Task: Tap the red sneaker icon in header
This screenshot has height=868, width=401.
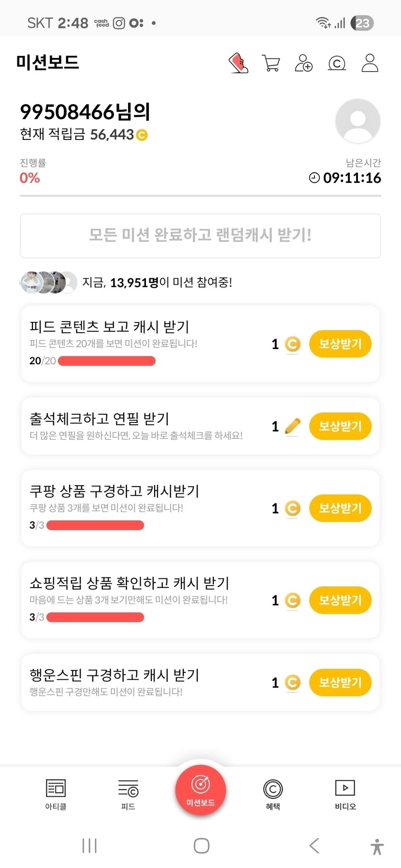Action: (238, 63)
